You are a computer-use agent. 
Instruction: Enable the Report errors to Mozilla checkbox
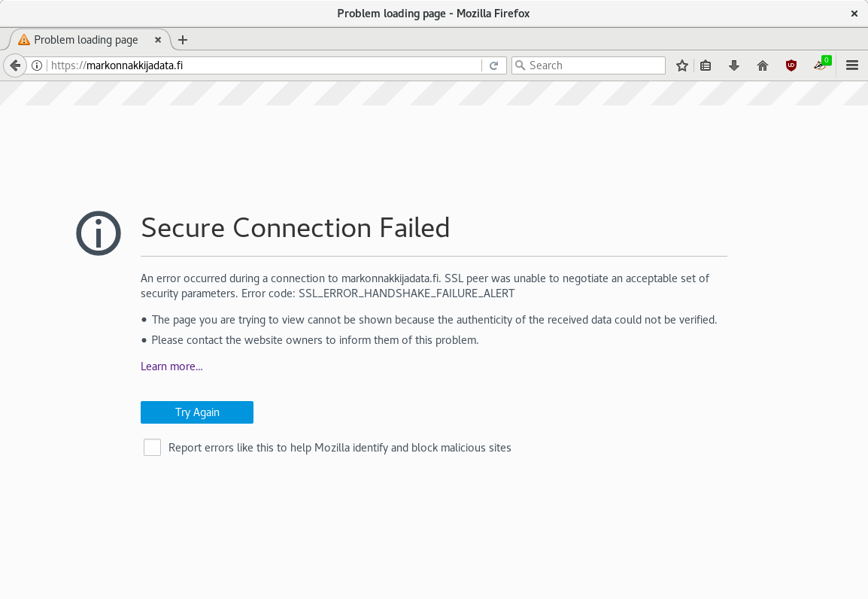point(153,448)
